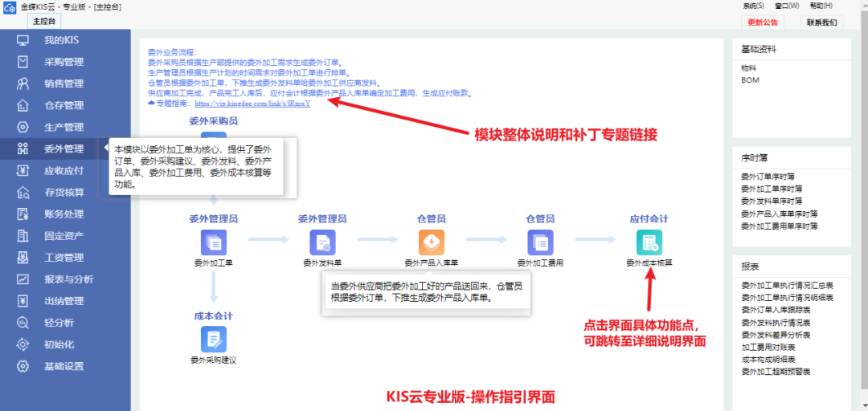868x411 pixels.
Task: Click the 报表 panel heading
Action: point(750,266)
